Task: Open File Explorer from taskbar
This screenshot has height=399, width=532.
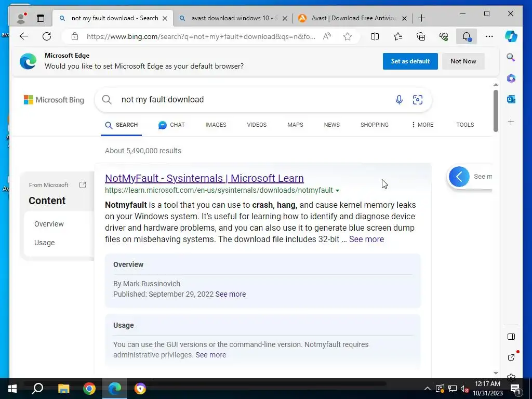Action: tap(63, 389)
